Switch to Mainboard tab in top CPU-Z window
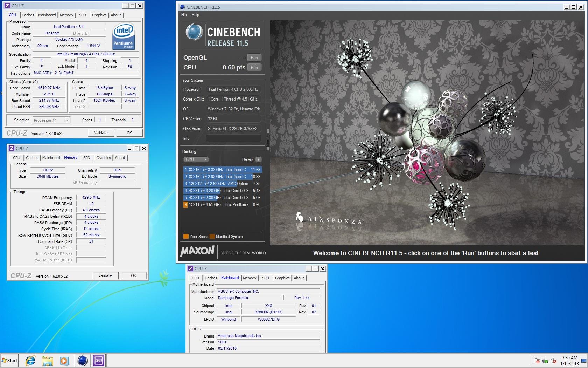Image resolution: width=588 pixels, height=368 pixels. (47, 15)
